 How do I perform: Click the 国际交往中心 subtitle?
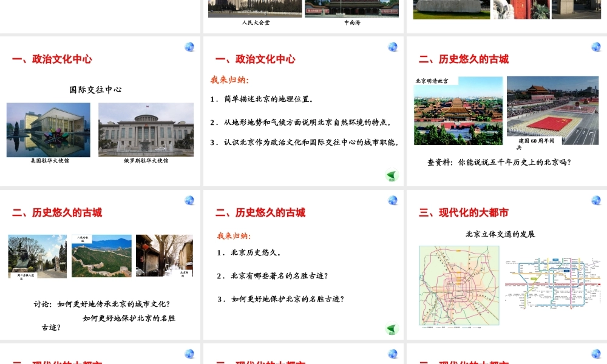point(96,90)
